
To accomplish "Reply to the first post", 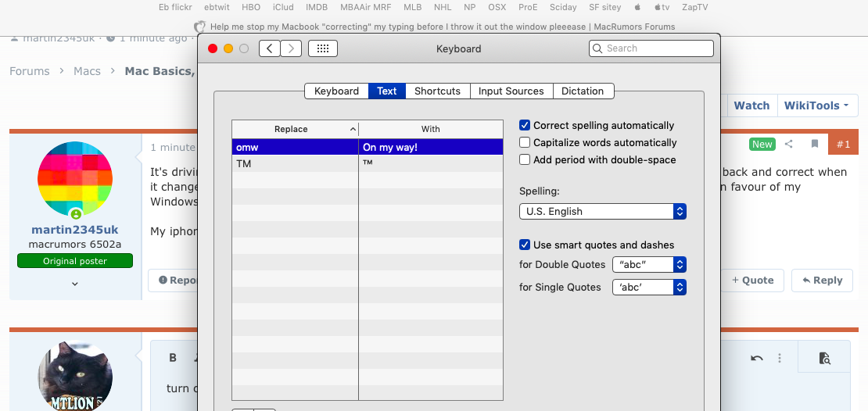I will [823, 281].
